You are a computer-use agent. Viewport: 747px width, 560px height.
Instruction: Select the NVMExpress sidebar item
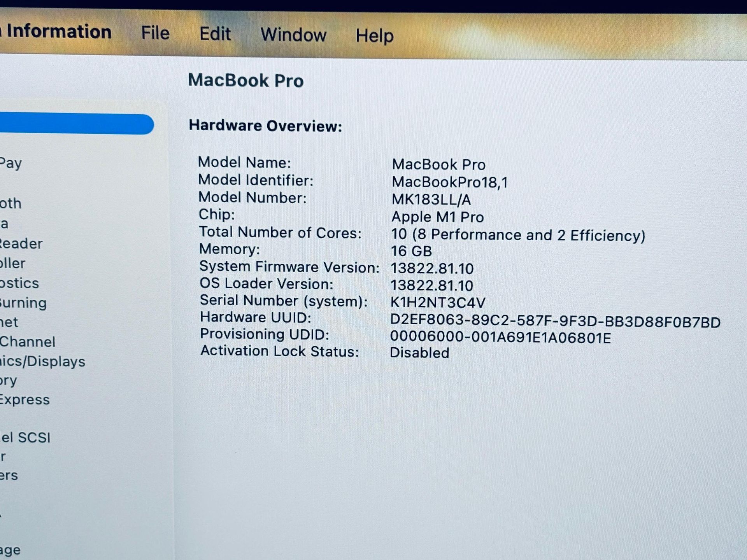25,400
